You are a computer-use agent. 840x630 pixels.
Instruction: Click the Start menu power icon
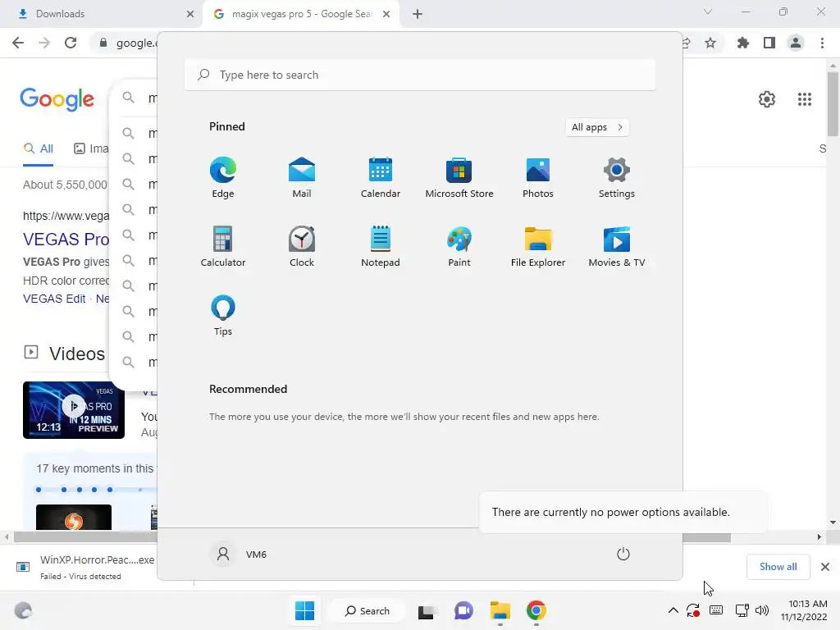pos(623,554)
